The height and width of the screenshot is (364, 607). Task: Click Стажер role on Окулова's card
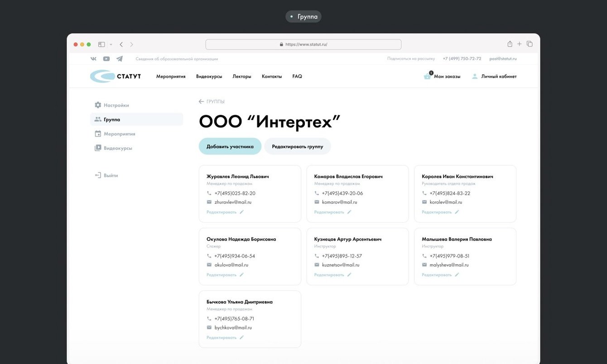point(214,246)
